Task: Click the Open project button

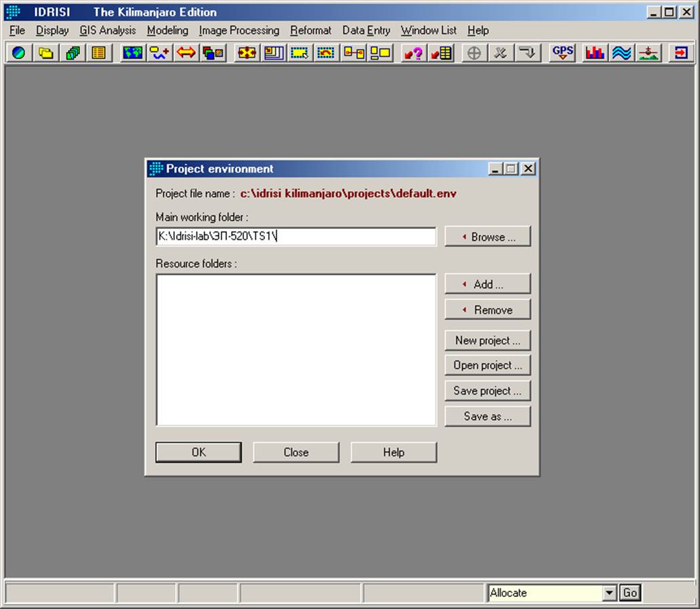Action: point(487,365)
